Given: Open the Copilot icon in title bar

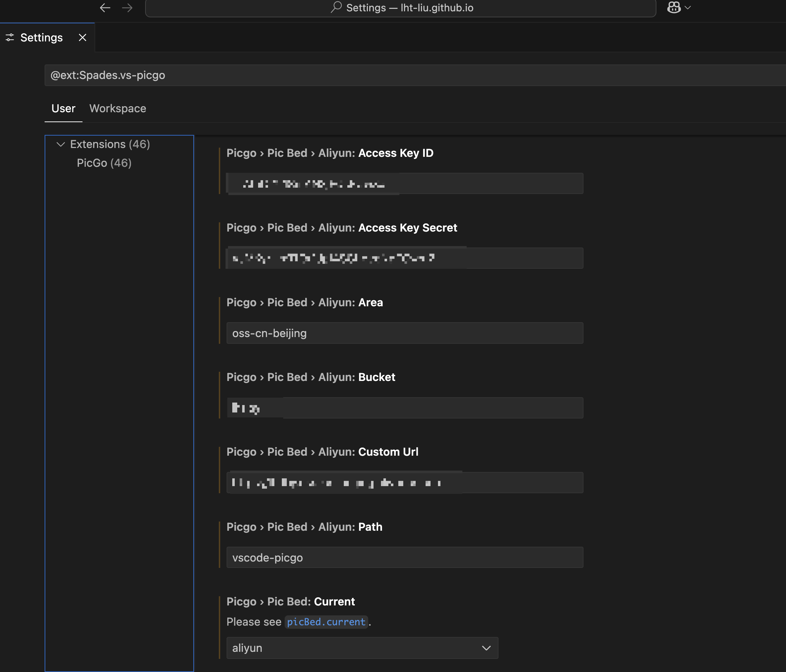Looking at the screenshot, I should point(674,7).
